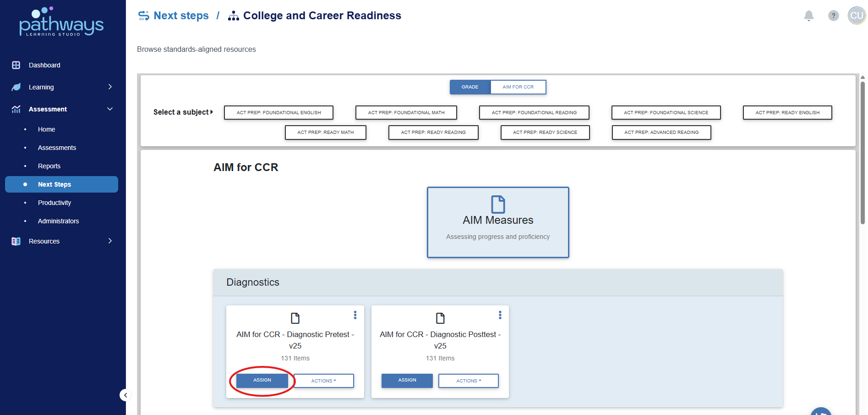Click the Next steps breadcrumb link
The image size is (868, 415).
(181, 16)
